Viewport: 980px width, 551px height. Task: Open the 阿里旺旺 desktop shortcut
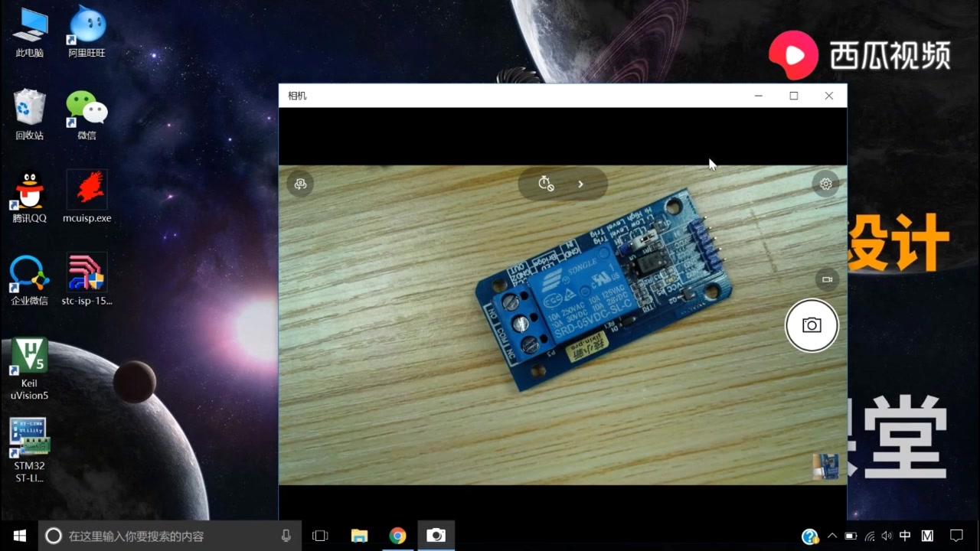coord(87,33)
